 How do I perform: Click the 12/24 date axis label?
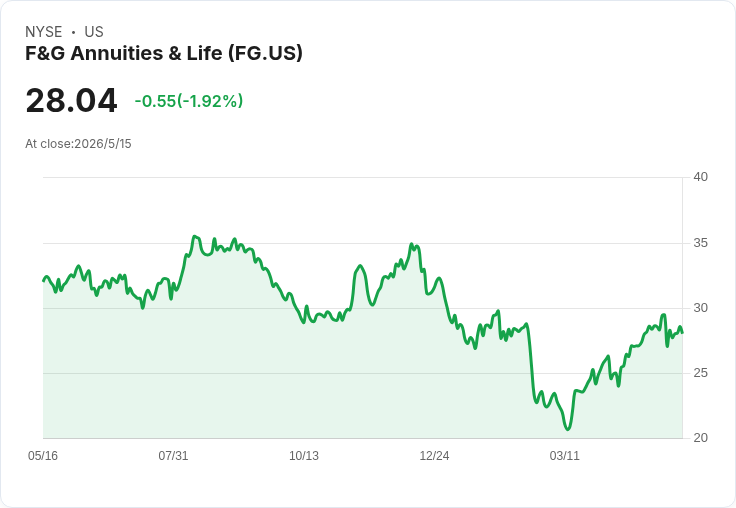(434, 455)
